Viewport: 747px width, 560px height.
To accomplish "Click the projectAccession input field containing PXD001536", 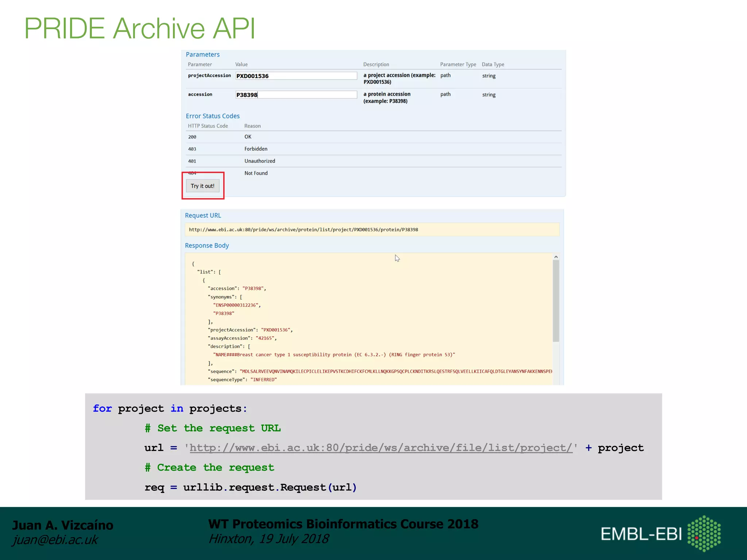I will click(x=296, y=76).
